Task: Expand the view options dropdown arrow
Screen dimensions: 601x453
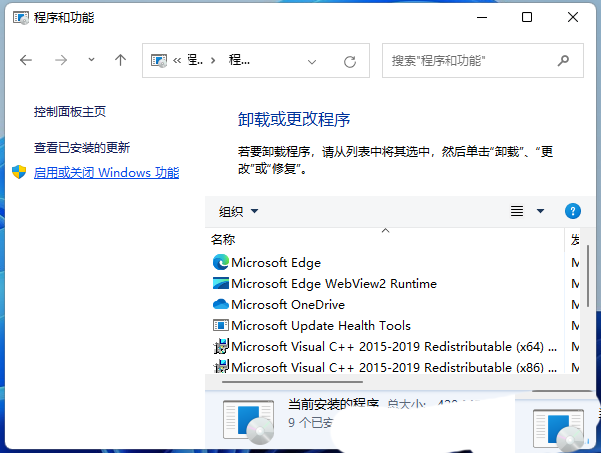Action: 541,211
